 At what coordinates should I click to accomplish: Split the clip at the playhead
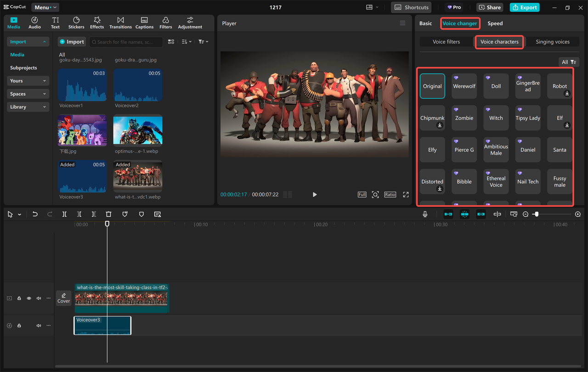click(64, 214)
